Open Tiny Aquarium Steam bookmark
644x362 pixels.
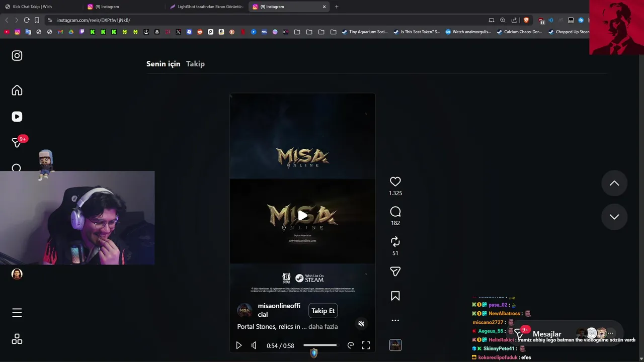pos(365,32)
